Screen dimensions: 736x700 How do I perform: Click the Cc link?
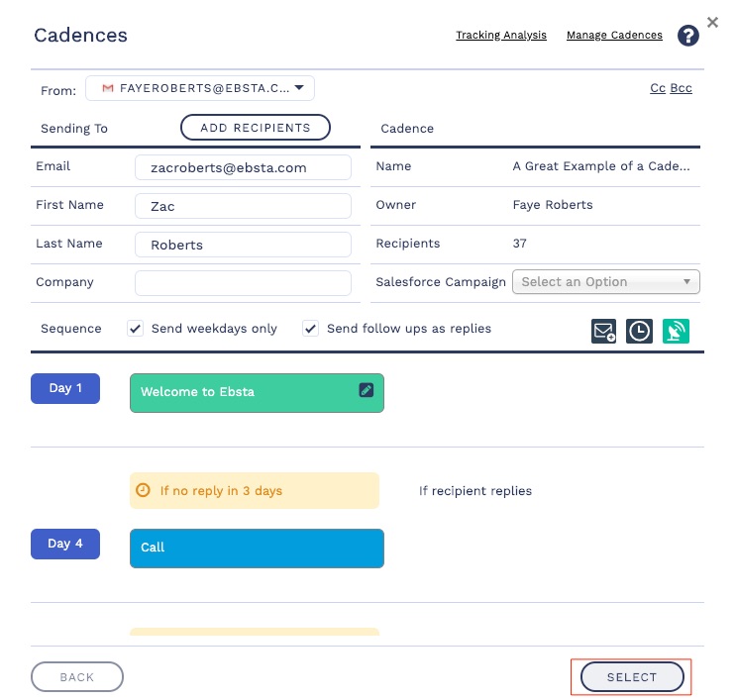(657, 89)
